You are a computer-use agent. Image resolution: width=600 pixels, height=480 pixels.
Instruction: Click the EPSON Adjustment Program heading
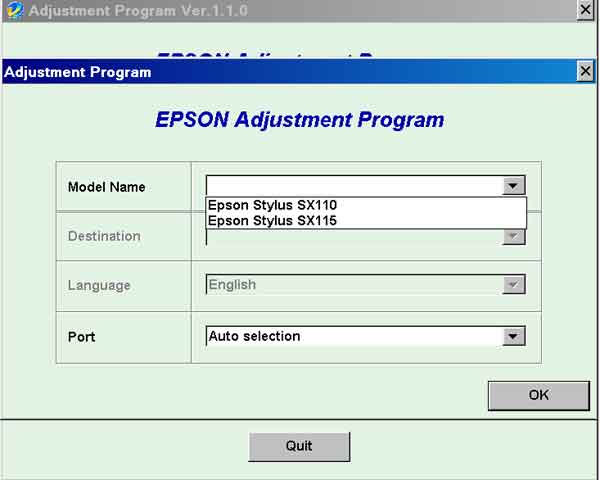[x=300, y=120]
